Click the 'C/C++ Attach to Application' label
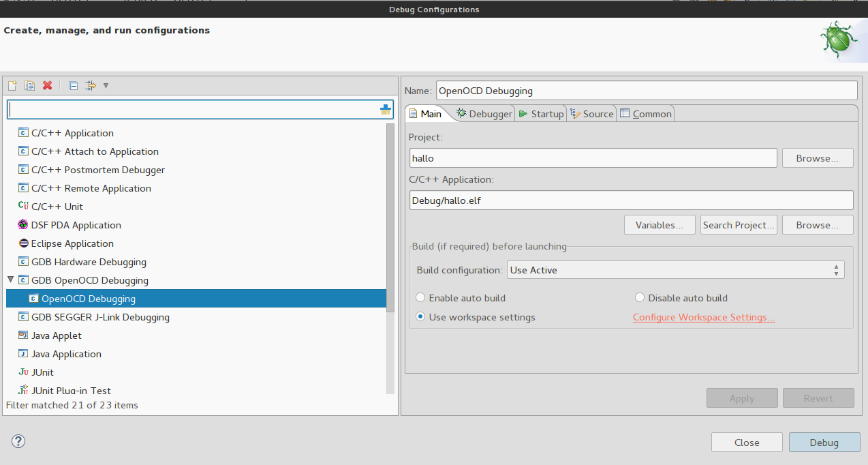868x465 pixels. (x=95, y=151)
